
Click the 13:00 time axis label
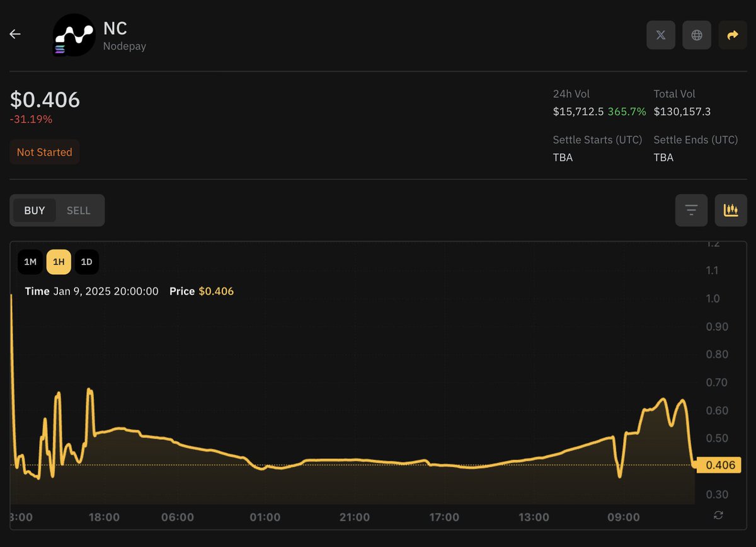coord(534,517)
